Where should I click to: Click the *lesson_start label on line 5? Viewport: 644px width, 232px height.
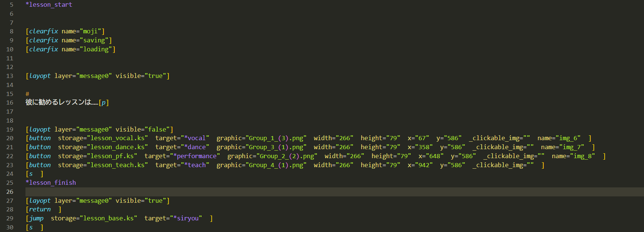point(49,4)
